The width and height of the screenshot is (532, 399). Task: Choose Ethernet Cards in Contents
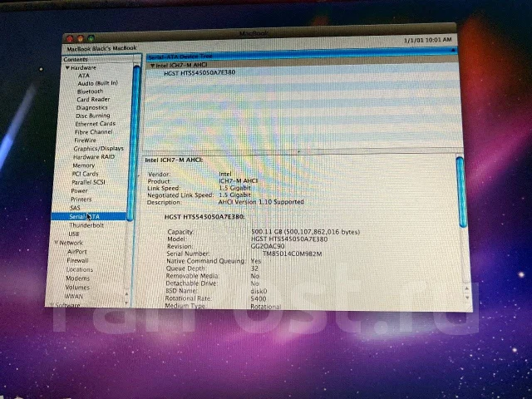point(95,124)
